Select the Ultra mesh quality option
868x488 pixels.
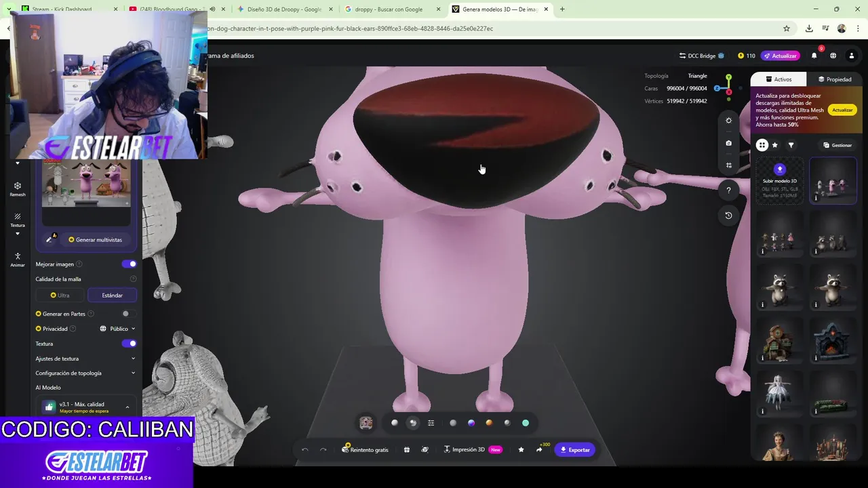click(60, 296)
